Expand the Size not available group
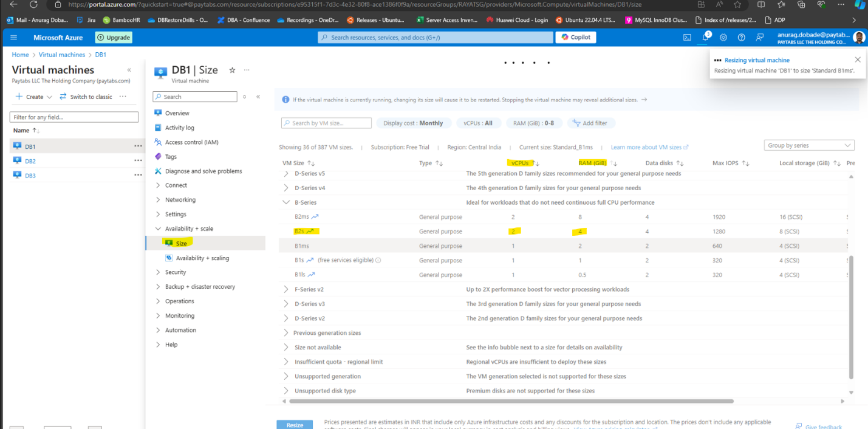The image size is (868, 429). 286,348
